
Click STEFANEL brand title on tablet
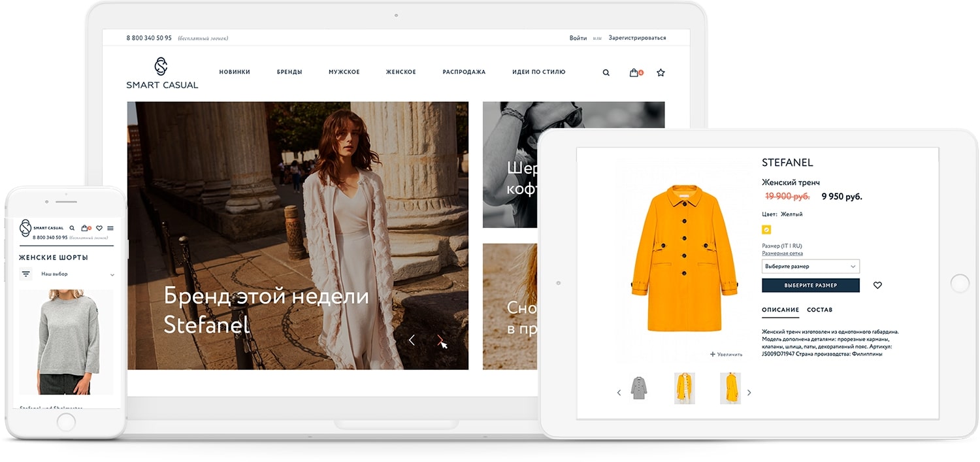(x=787, y=163)
